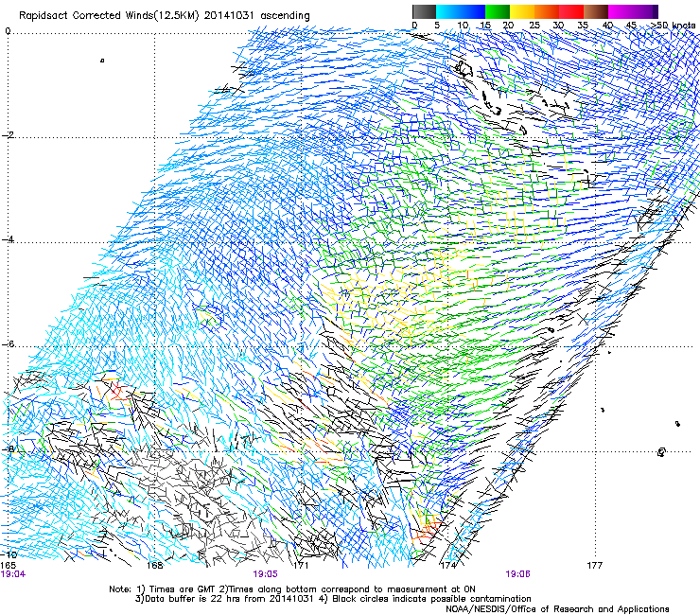
Task: Click the note line starting 'Note: 1) Times are GMT'
Action: pos(292,589)
